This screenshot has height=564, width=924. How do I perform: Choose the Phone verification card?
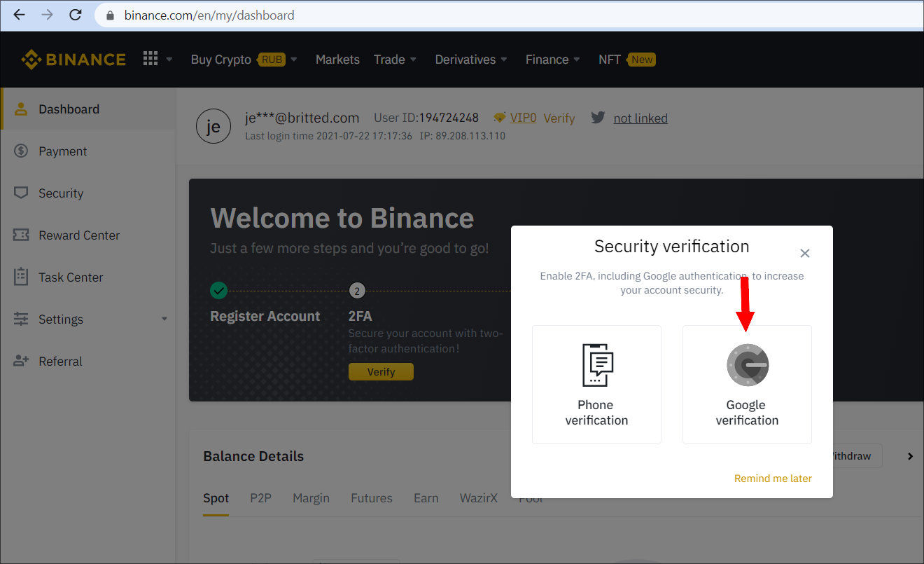pos(596,385)
